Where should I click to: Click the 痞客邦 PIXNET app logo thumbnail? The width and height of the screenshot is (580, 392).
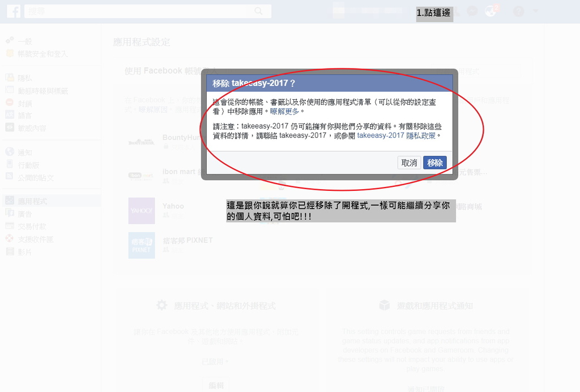coord(141,245)
